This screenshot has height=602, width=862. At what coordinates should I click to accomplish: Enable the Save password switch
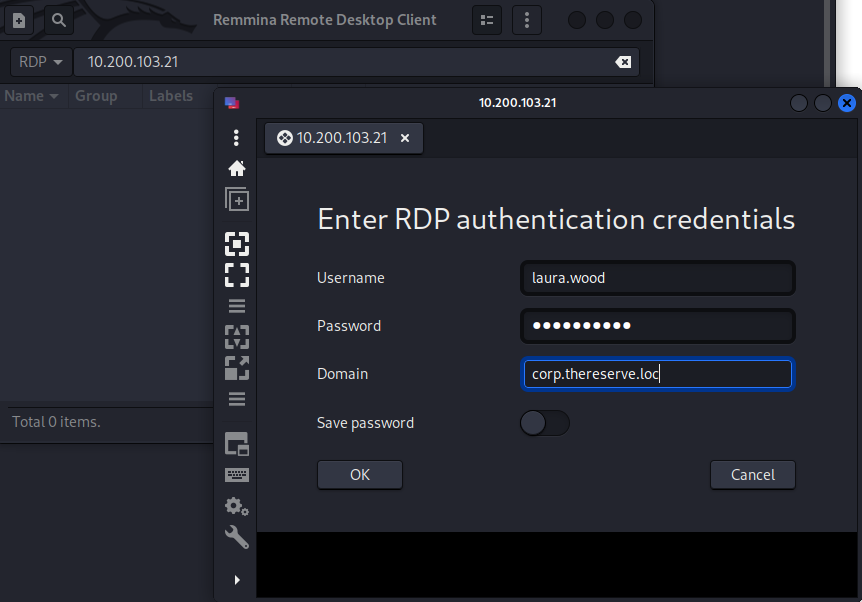[545, 423]
